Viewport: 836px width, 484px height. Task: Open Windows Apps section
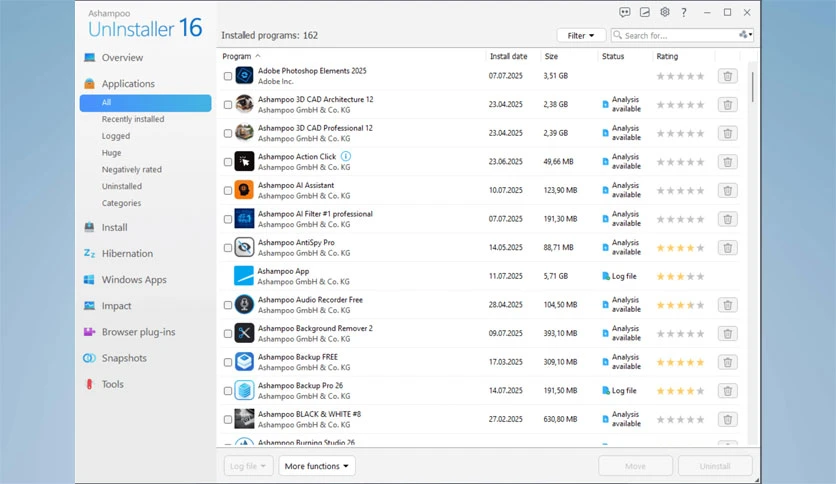point(134,280)
